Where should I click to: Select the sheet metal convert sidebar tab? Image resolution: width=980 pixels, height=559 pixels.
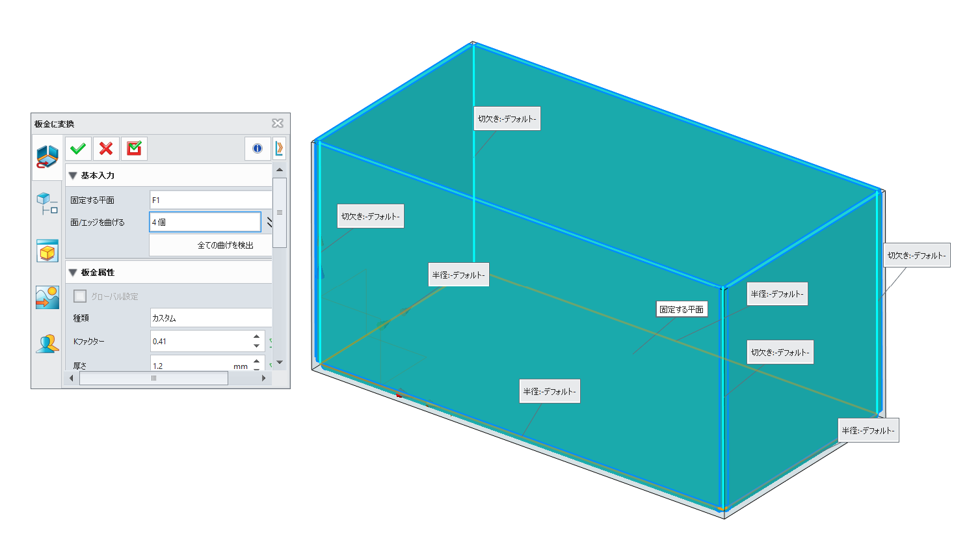47,157
